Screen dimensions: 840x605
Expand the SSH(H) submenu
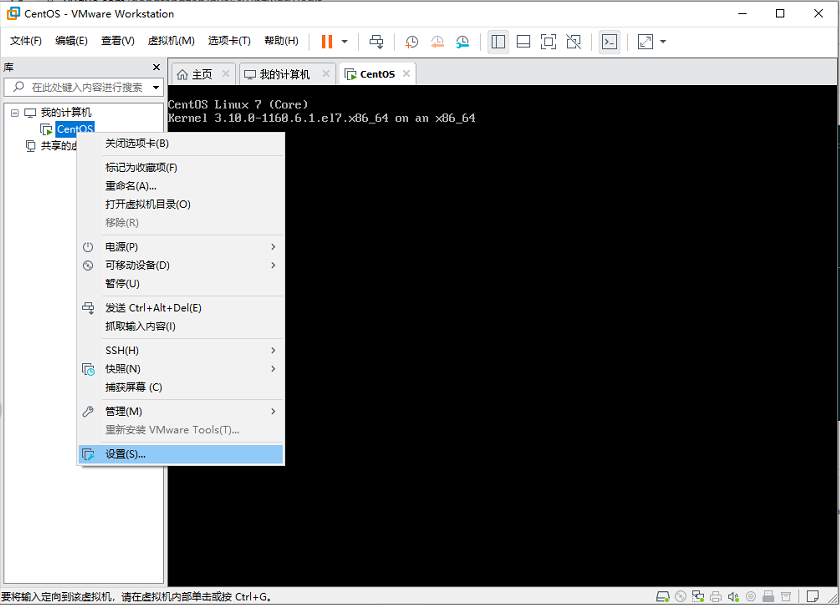[181, 350]
